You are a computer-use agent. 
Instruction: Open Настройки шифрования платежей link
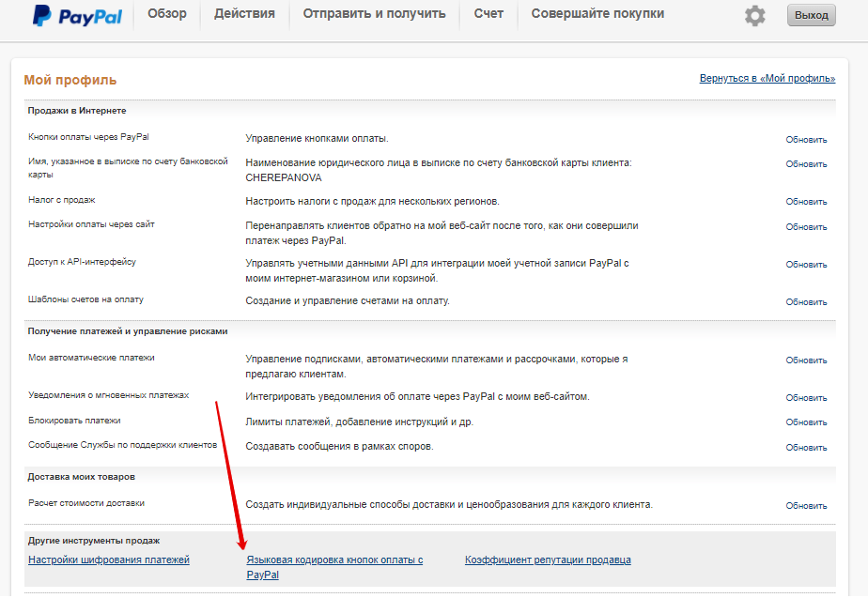[x=109, y=560]
